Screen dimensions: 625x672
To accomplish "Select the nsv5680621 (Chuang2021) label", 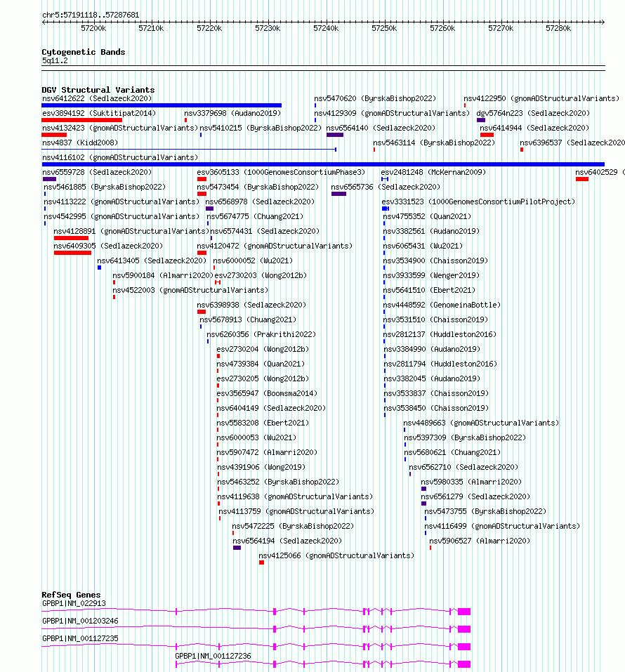I will pos(453,453).
